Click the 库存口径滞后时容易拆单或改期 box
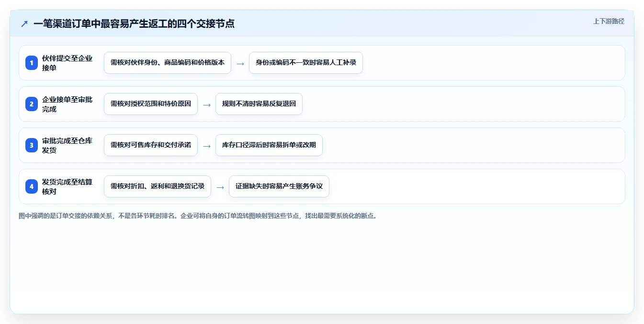The width and height of the screenshot is (644, 324). (x=269, y=145)
